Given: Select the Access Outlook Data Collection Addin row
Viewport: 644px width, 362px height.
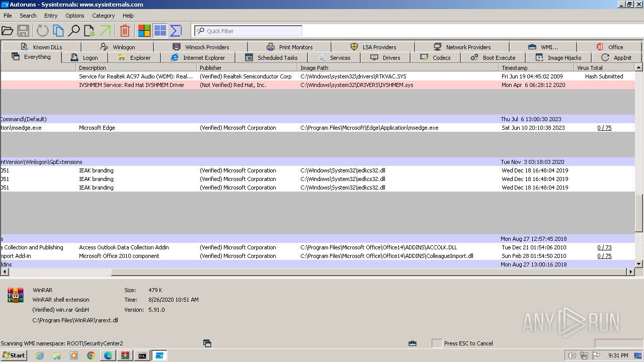Looking at the screenshot, I should click(317, 247).
